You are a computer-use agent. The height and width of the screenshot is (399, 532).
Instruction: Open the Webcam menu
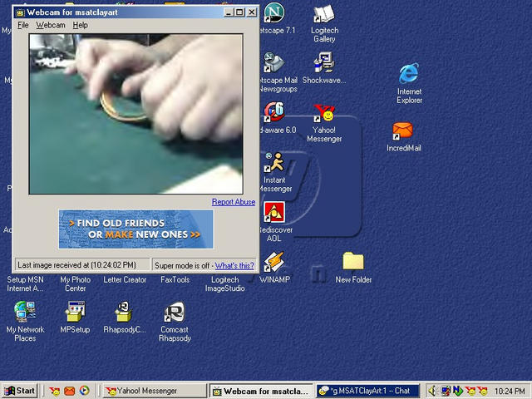[x=51, y=25]
